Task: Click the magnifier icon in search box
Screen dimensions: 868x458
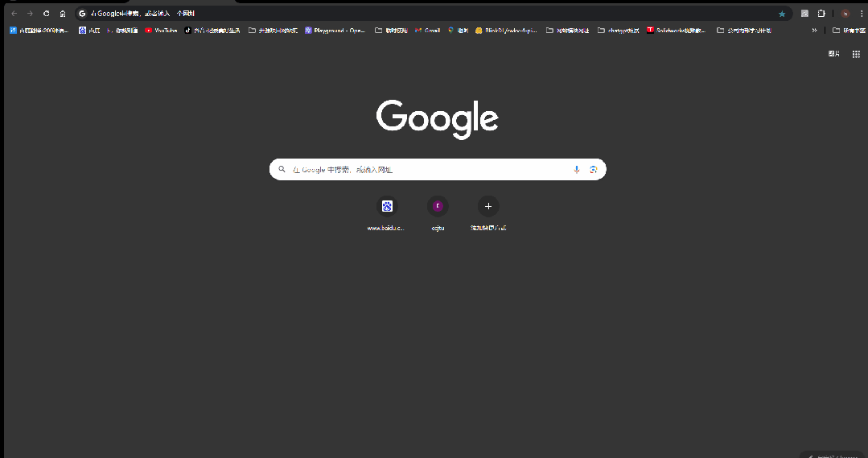Action: coord(282,170)
